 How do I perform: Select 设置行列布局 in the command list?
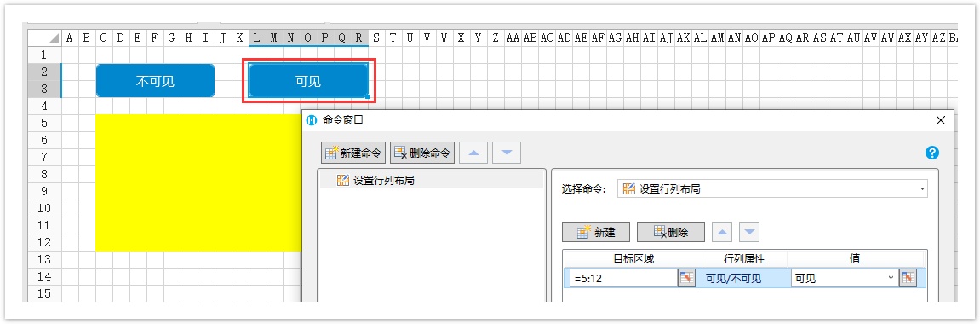431,181
